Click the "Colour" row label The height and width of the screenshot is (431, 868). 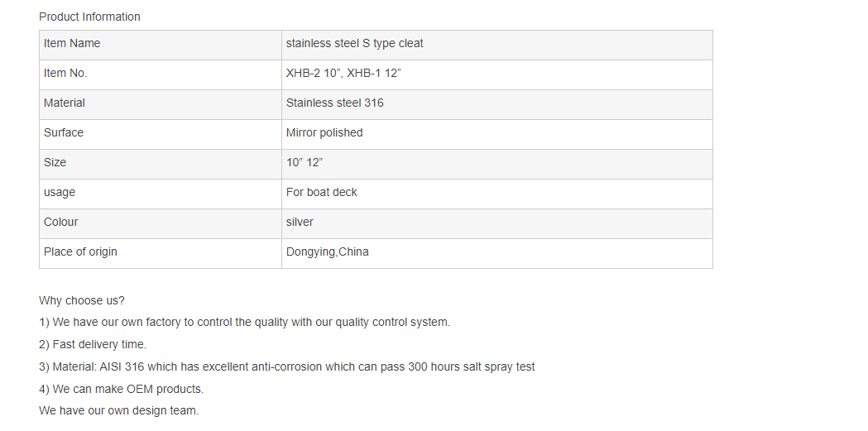point(61,222)
